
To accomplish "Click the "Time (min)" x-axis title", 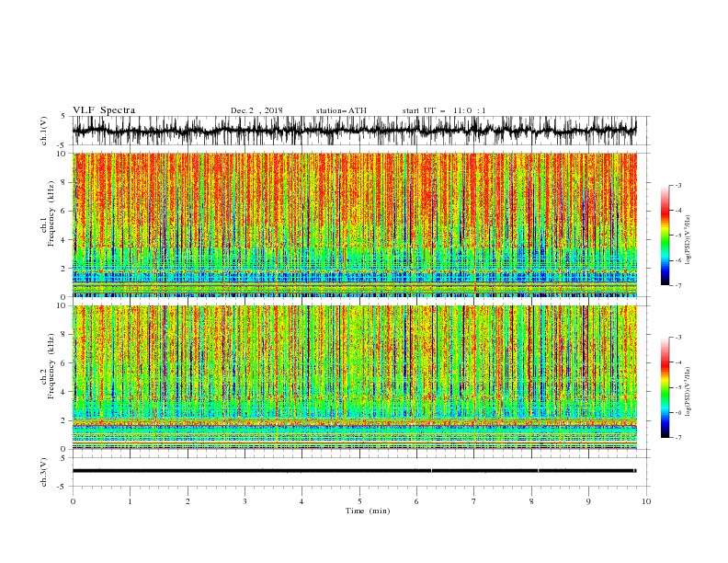I will (x=368, y=511).
